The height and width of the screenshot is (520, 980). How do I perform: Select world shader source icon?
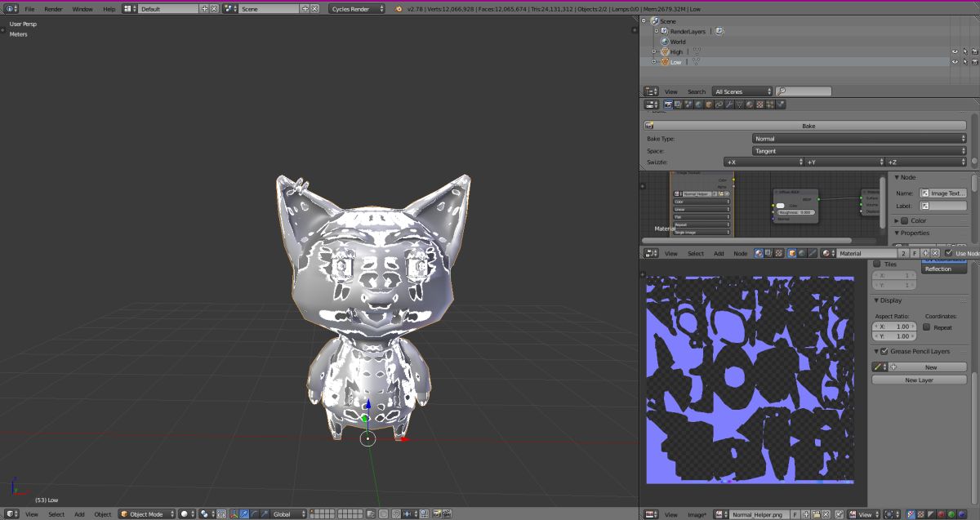coord(802,253)
